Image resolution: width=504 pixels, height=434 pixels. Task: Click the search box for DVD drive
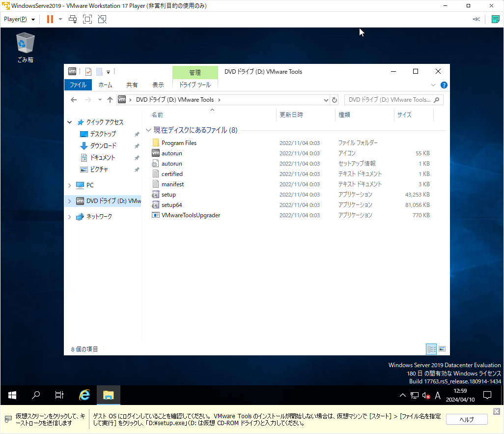click(394, 100)
